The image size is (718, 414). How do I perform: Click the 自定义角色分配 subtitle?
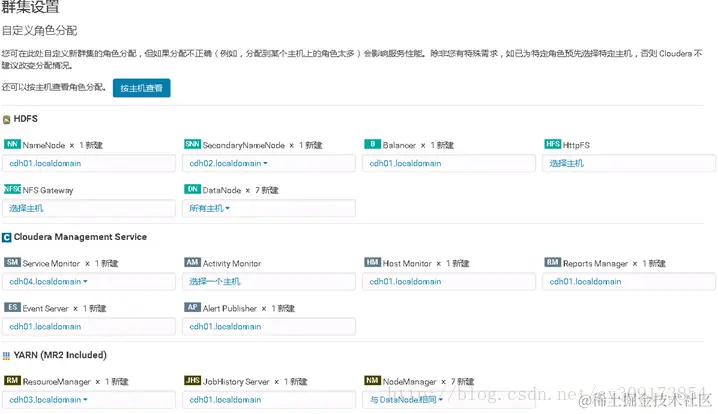[39, 31]
